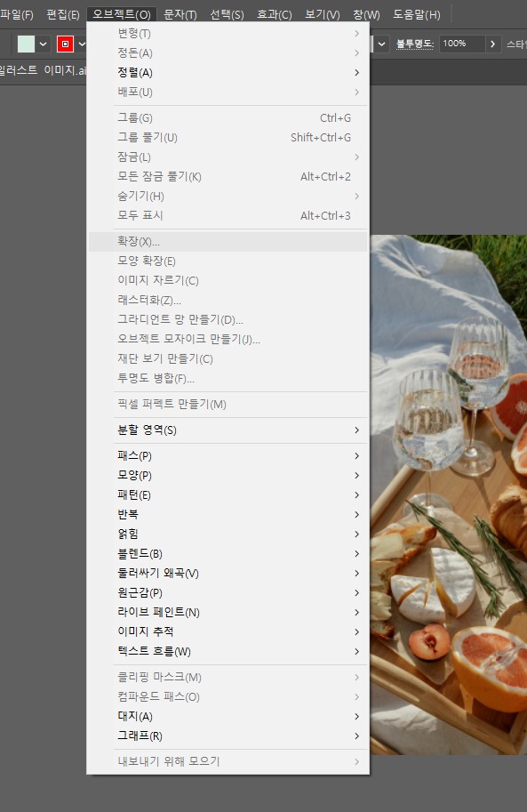Screen dimensions: 527x812
Task: Click the 불투명도 opacity label link
Action: coord(415,44)
